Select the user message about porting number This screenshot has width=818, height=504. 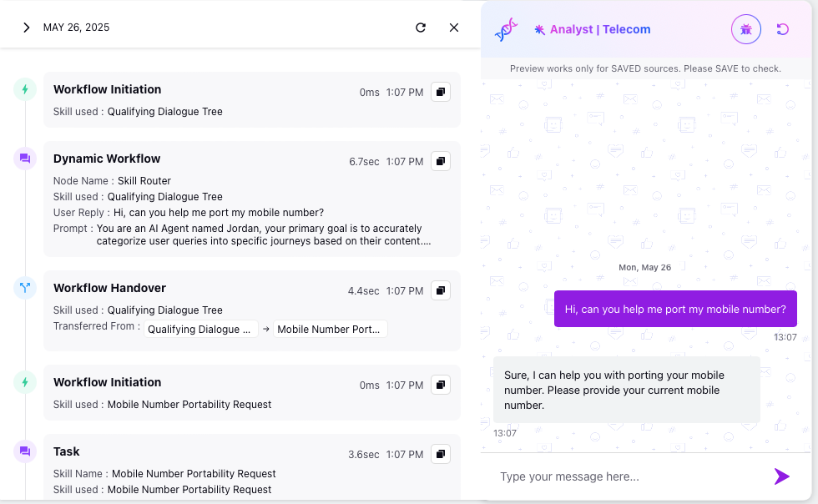[x=675, y=309]
